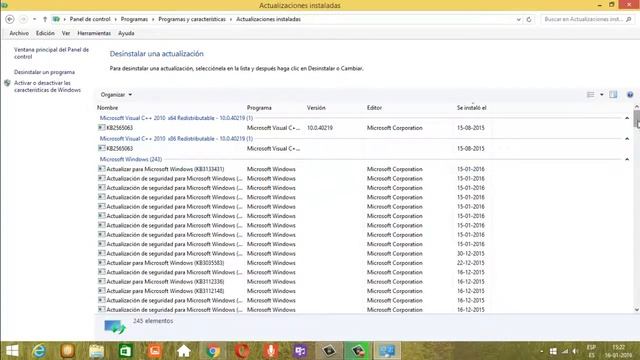The height and width of the screenshot is (360, 640).
Task: Open the Ayuda menu
Action: (126, 33)
